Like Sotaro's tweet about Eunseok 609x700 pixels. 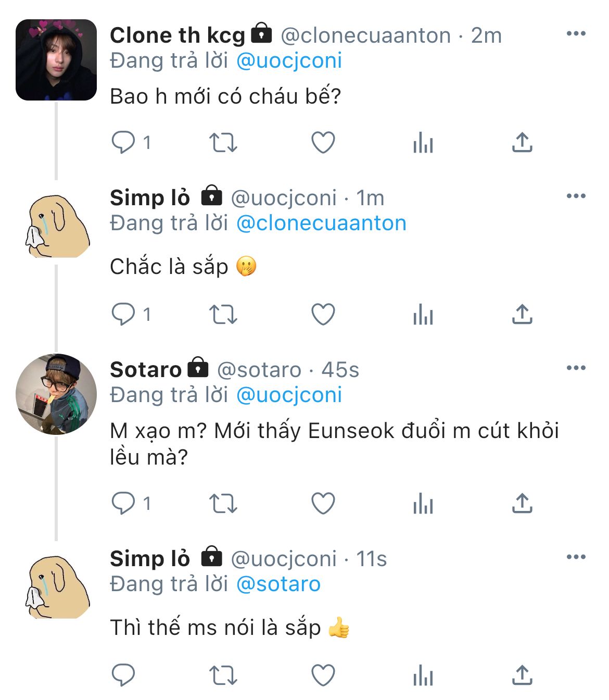(323, 504)
